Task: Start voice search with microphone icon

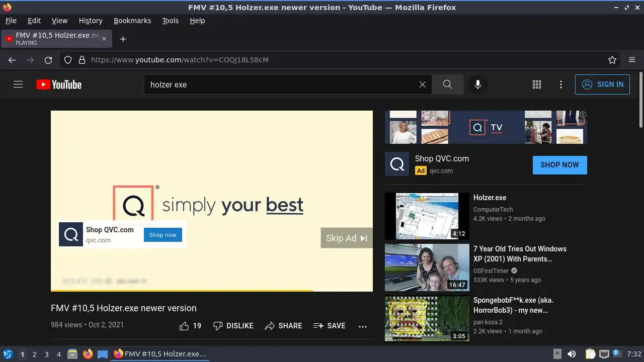Action: coord(478,84)
